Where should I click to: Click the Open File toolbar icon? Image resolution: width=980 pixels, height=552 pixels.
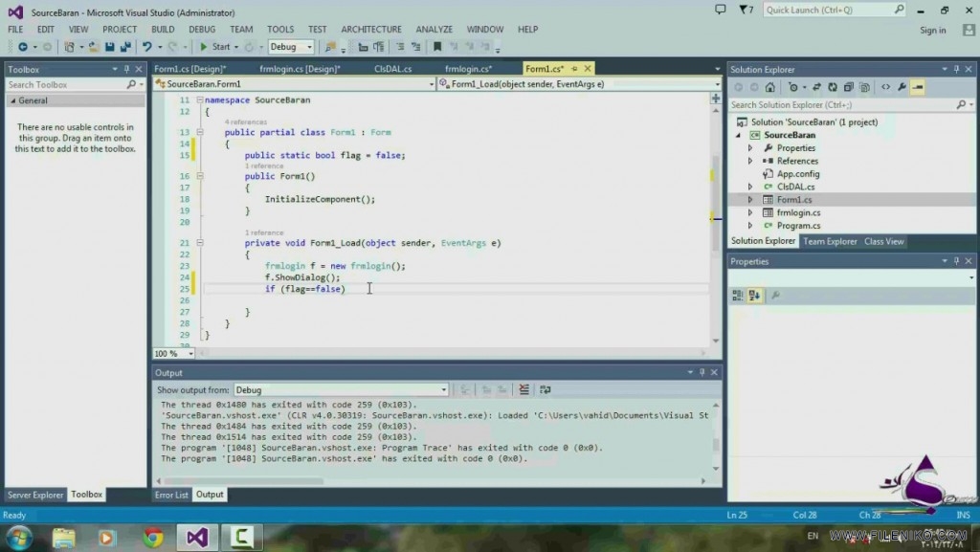pos(93,47)
